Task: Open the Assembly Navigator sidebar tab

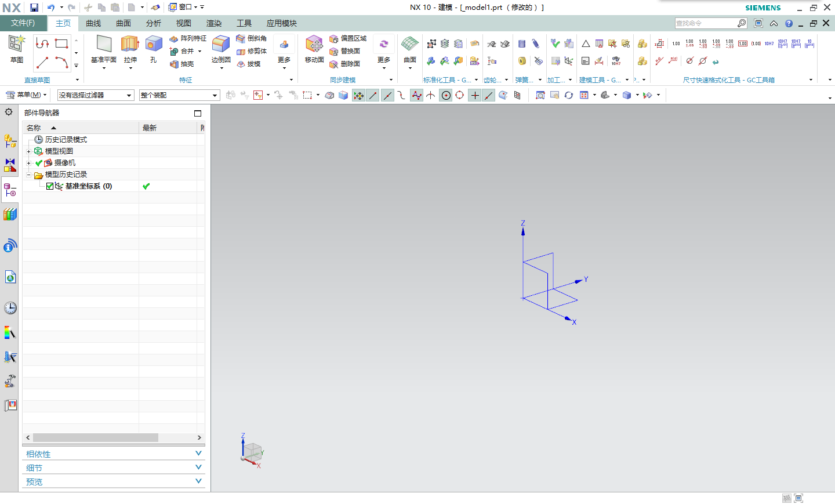Action: tap(10, 140)
